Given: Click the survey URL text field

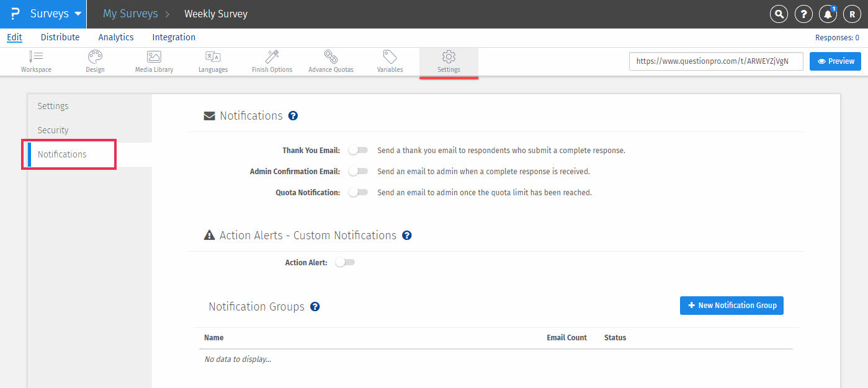Looking at the screenshot, I should tap(716, 61).
